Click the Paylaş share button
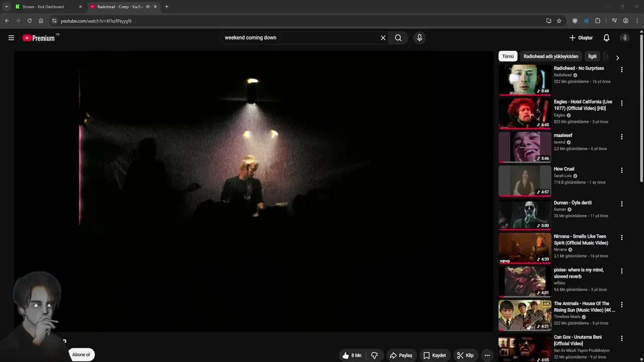 tap(401, 355)
